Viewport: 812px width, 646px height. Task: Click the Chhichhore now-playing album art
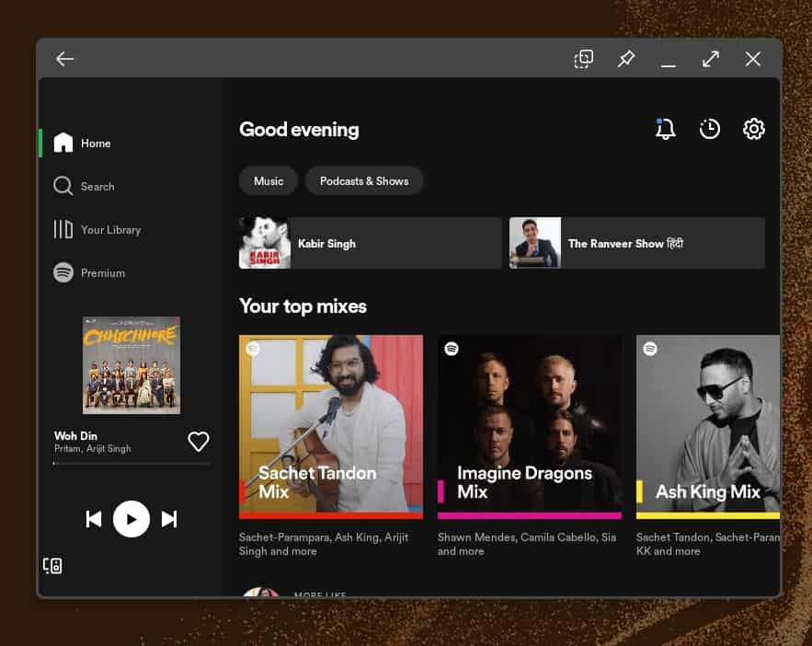pos(132,365)
